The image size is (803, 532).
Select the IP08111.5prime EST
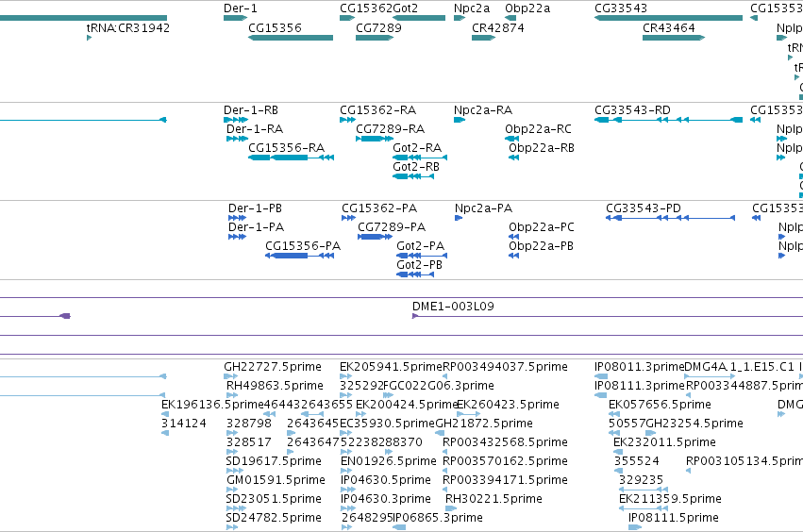(x=635, y=527)
